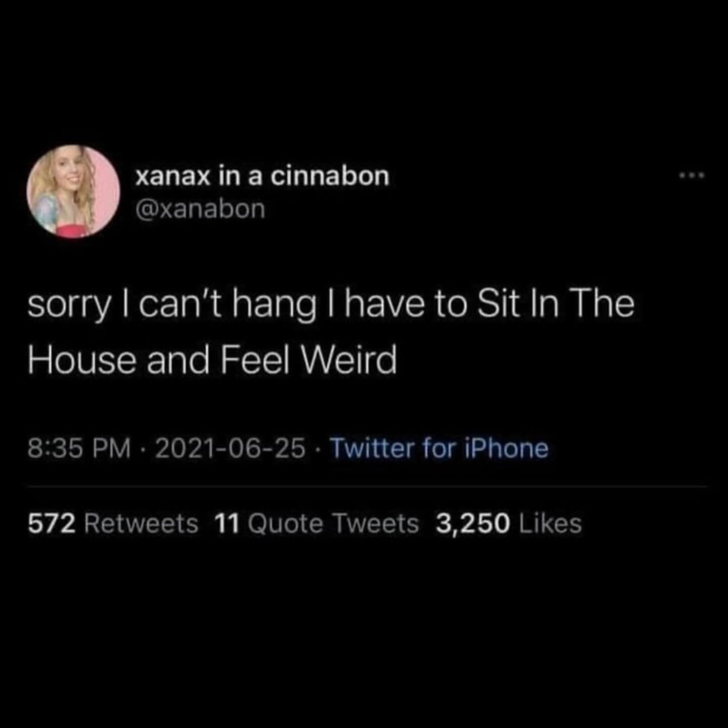Select the words 'Quote Tweets' label

click(333, 523)
